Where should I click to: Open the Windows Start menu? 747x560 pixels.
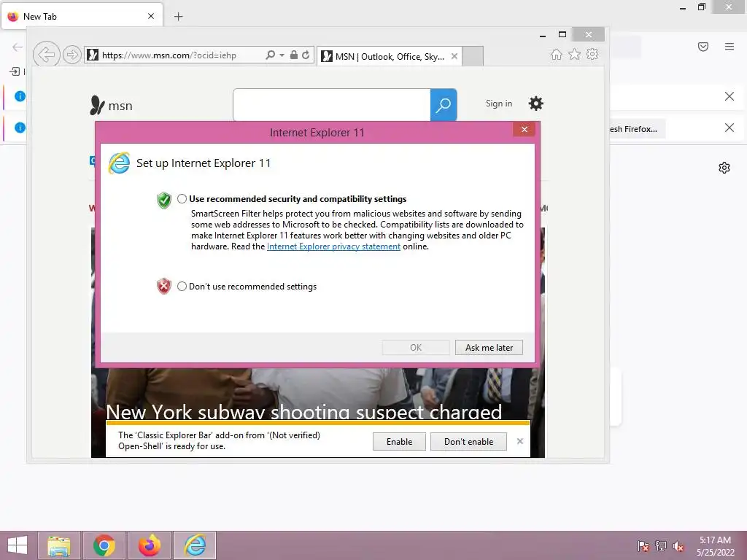18,545
